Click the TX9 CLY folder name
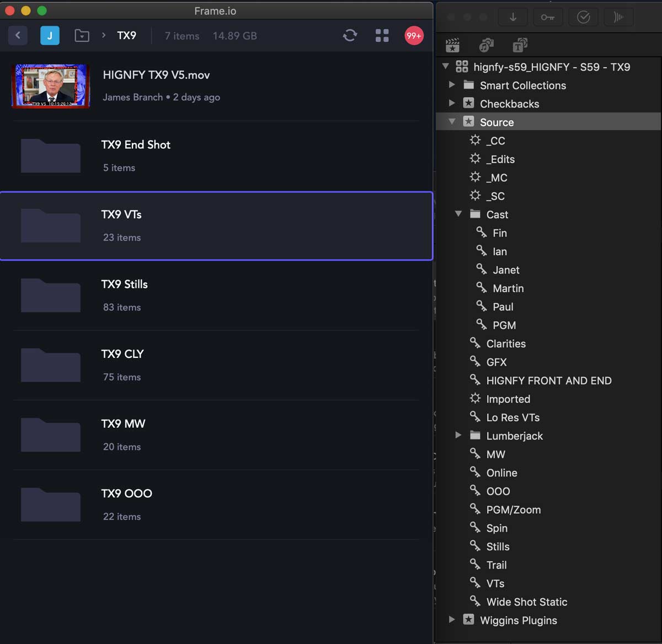 click(x=122, y=354)
